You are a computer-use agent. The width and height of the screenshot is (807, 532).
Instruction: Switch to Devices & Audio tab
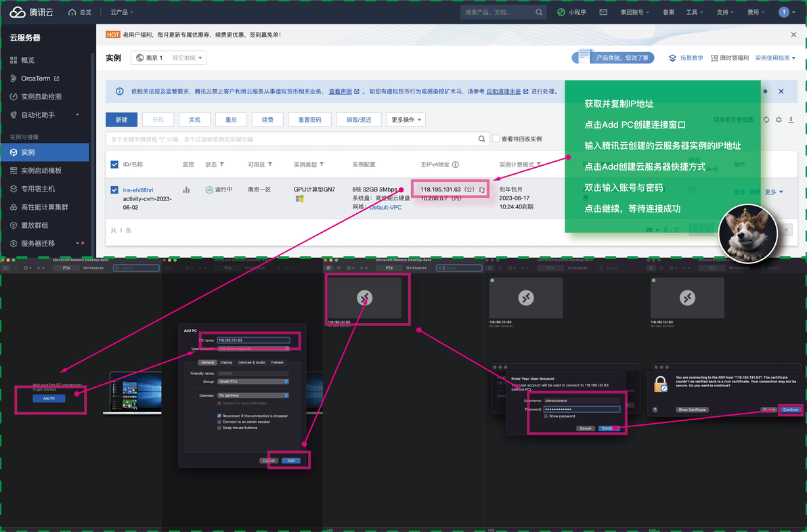[x=252, y=362]
